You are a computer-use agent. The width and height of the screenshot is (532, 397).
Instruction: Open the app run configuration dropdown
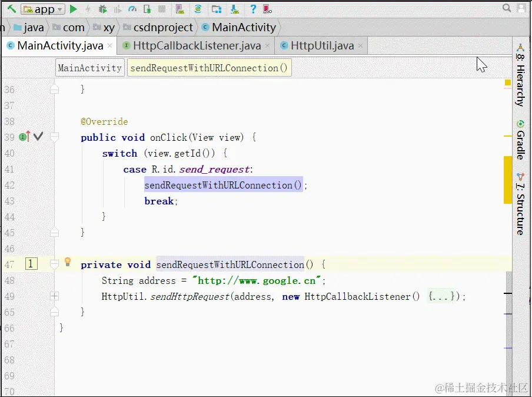point(43,9)
